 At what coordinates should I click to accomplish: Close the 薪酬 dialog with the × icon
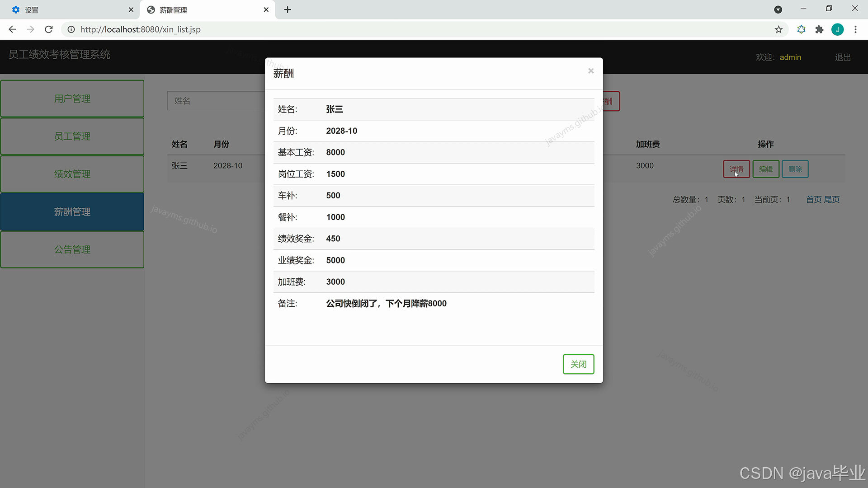(x=590, y=71)
